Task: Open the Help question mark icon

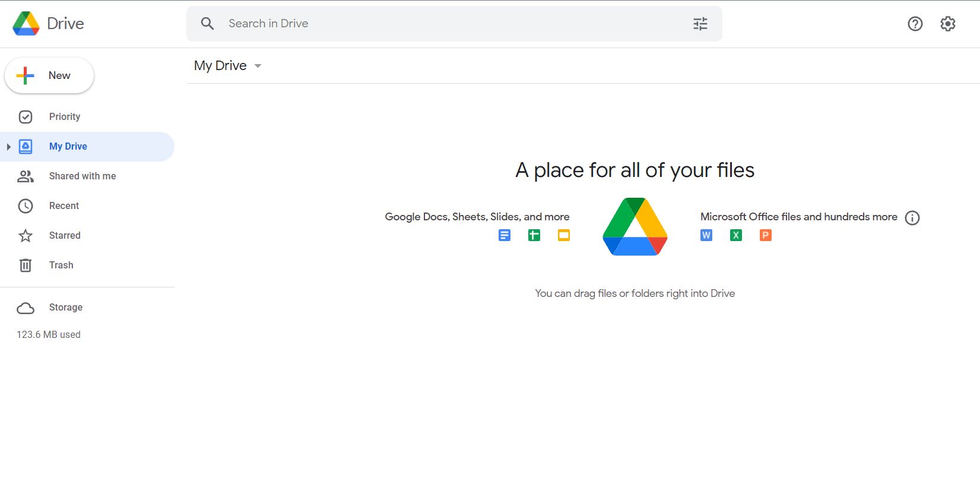Action: coord(915,24)
